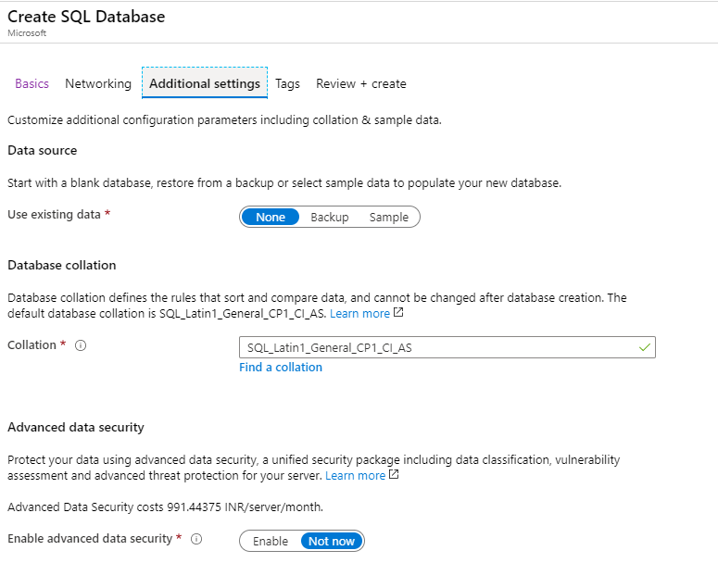Image resolution: width=718 pixels, height=588 pixels.
Task: Go to the Tags tab
Action: pyautogui.click(x=287, y=83)
